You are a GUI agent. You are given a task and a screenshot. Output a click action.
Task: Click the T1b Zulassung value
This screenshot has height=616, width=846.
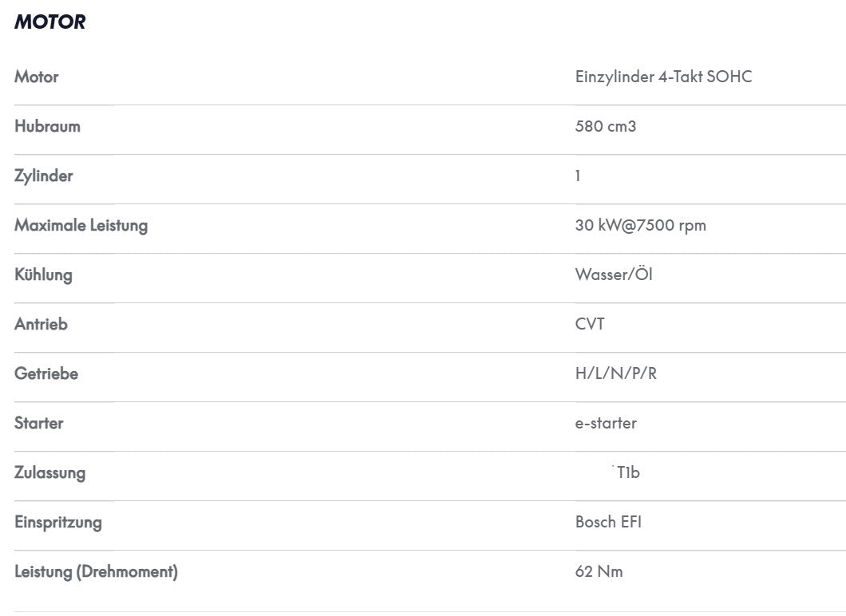(x=628, y=472)
